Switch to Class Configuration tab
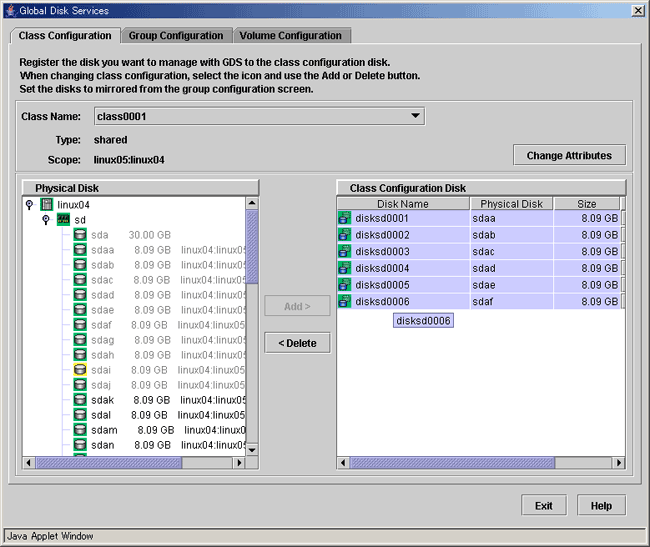The height and width of the screenshot is (547, 650). (x=65, y=36)
